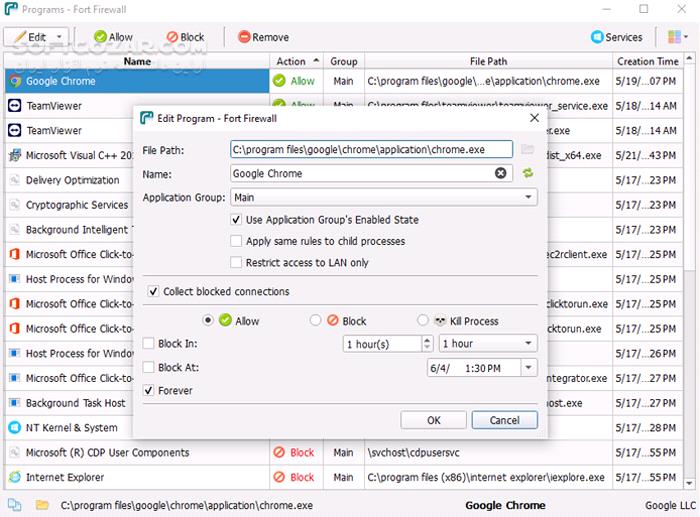This screenshot has height=517, width=700.
Task: Open Services from the toolbar
Action: [x=617, y=37]
